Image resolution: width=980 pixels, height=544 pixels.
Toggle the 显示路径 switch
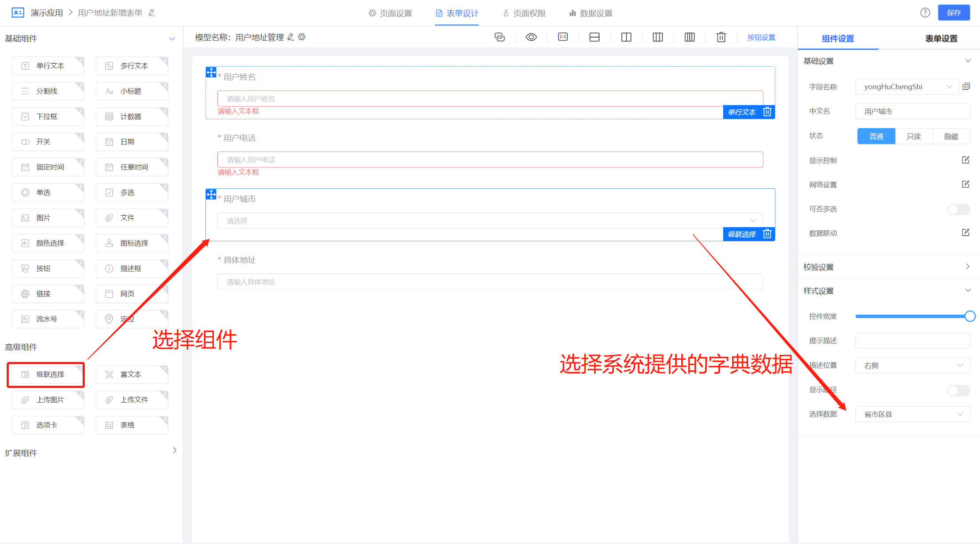958,390
